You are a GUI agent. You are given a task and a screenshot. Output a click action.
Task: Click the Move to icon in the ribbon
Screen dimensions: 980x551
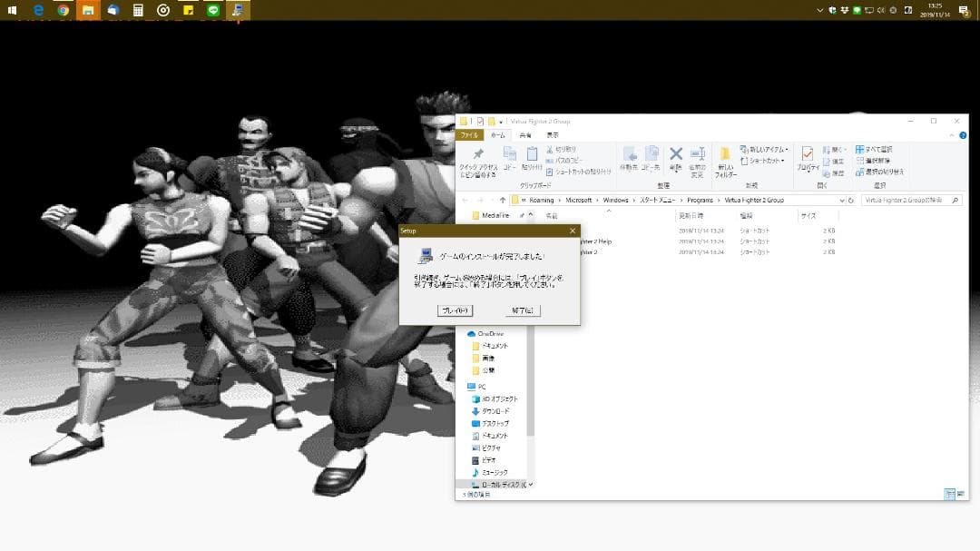tap(628, 156)
